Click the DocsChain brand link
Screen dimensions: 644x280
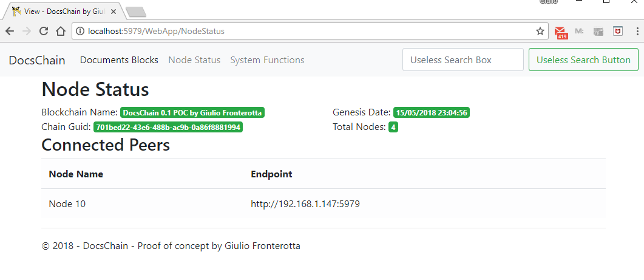pyautogui.click(x=37, y=60)
